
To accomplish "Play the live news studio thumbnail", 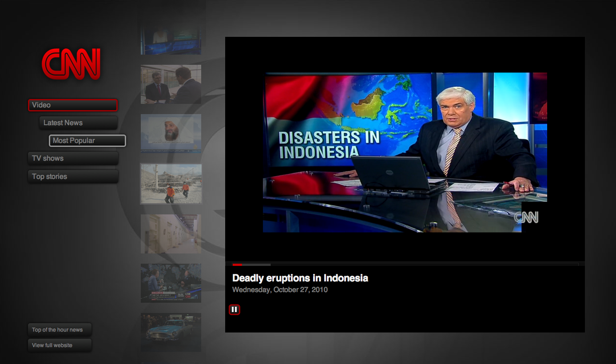I will pos(171,283).
